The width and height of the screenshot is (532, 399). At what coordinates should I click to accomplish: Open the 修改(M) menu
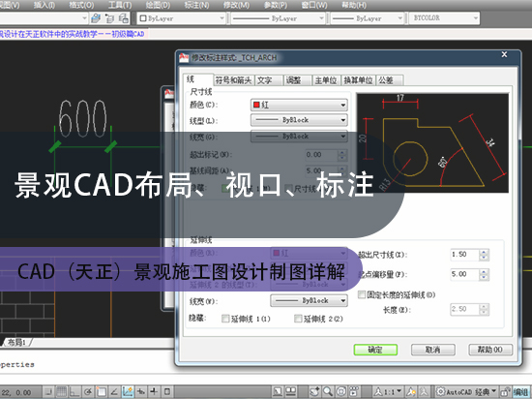pyautogui.click(x=236, y=5)
